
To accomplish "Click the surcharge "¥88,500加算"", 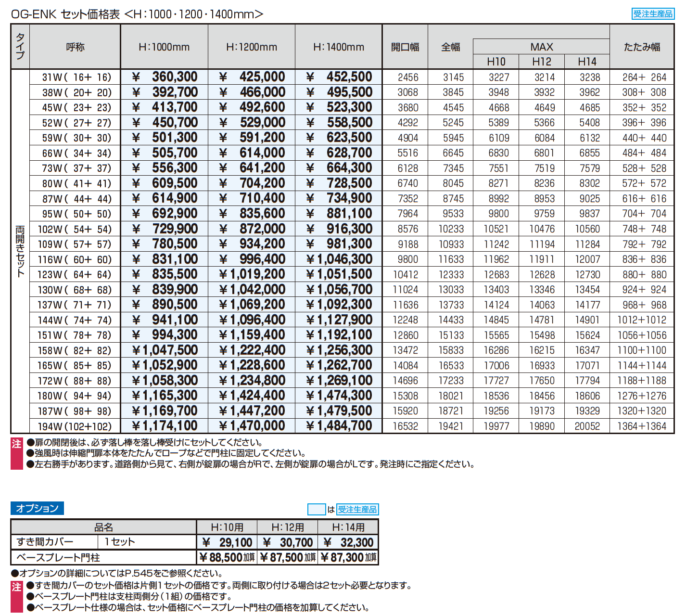I will (227, 557).
